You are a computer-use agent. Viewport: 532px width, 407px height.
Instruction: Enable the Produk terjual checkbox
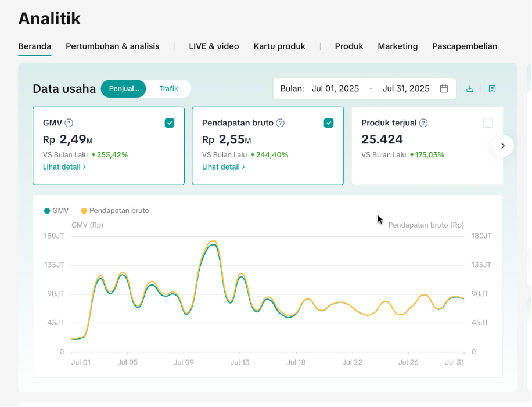click(488, 123)
